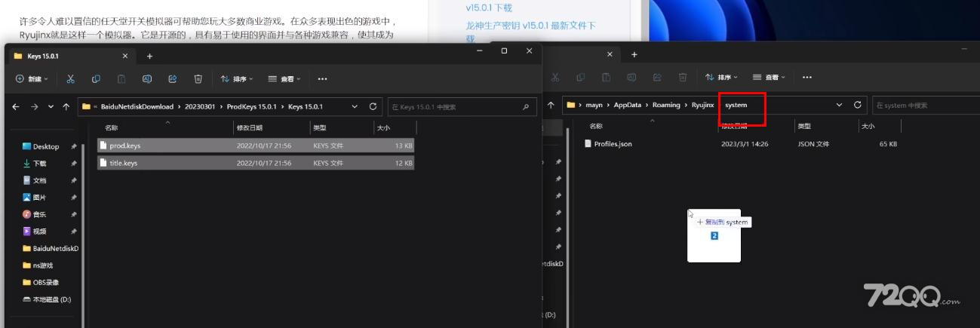This screenshot has width=980, height=328.
Task: Open 视频 videos in the sidebar
Action: point(39,231)
